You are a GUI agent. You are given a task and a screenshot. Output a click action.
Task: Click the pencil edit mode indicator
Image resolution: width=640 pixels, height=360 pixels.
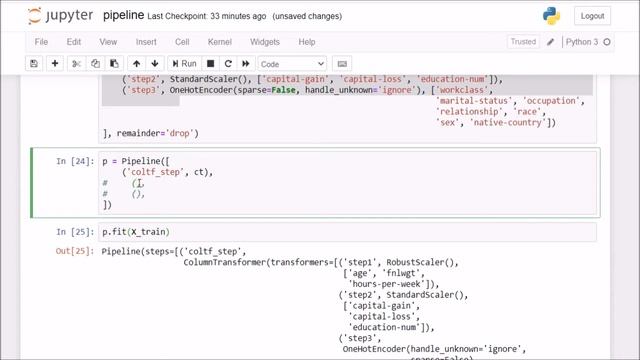[x=550, y=42]
